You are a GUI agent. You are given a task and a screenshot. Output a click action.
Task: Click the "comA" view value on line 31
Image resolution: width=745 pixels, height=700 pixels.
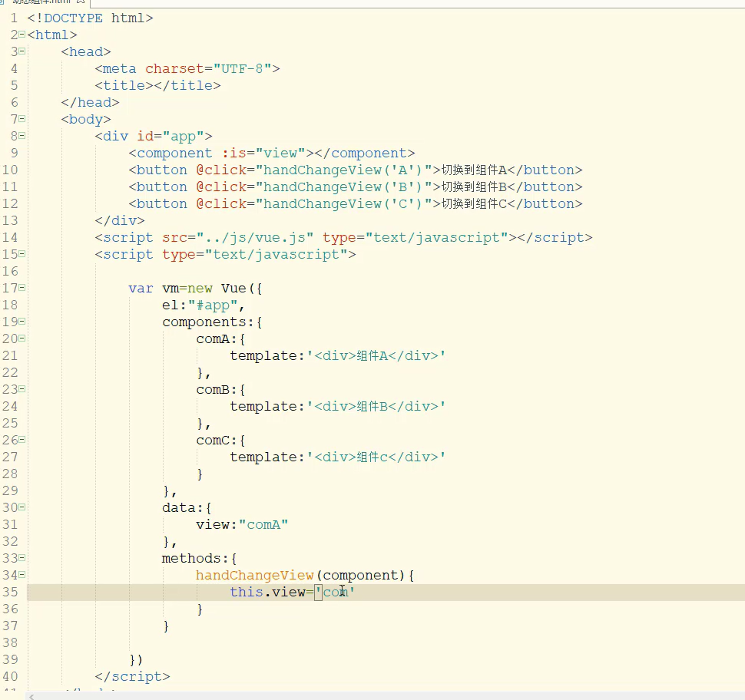(263, 524)
